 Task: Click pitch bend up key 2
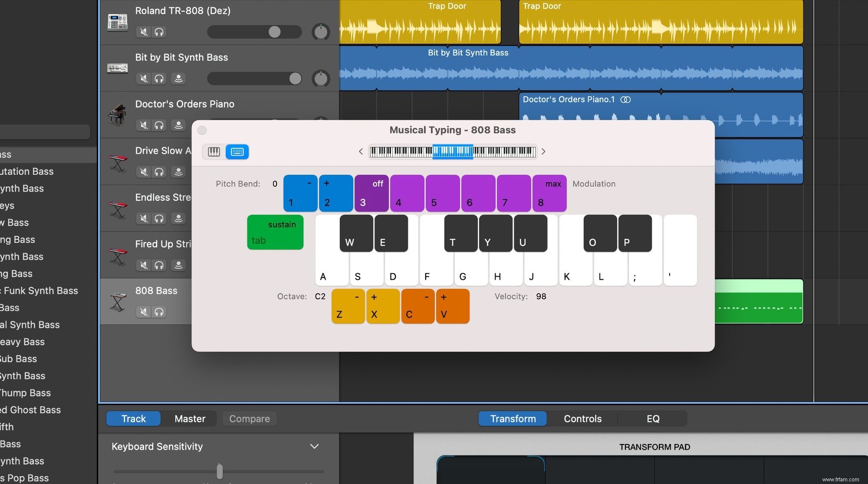point(336,193)
